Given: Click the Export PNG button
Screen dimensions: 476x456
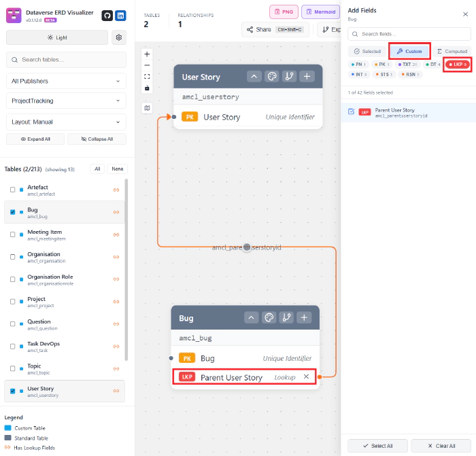Looking at the screenshot, I should (284, 12).
